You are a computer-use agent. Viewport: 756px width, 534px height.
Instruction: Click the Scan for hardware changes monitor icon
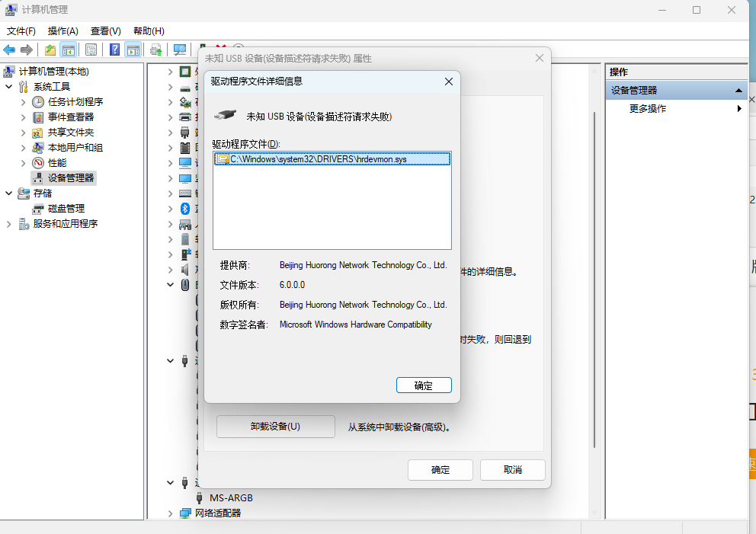pyautogui.click(x=180, y=50)
